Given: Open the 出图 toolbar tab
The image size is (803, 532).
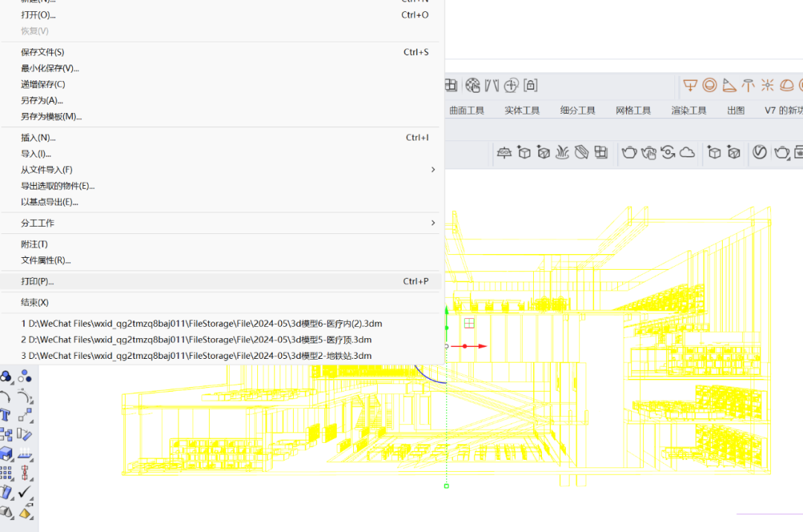Looking at the screenshot, I should pyautogui.click(x=736, y=110).
